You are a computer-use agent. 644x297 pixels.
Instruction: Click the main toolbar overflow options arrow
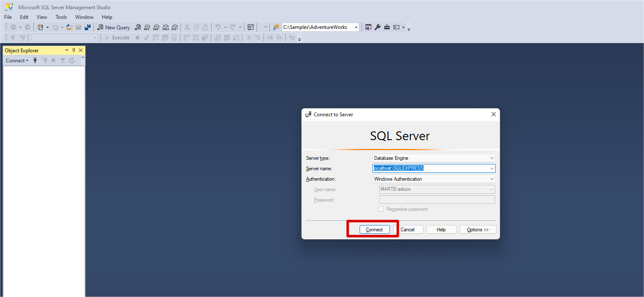(409, 28)
